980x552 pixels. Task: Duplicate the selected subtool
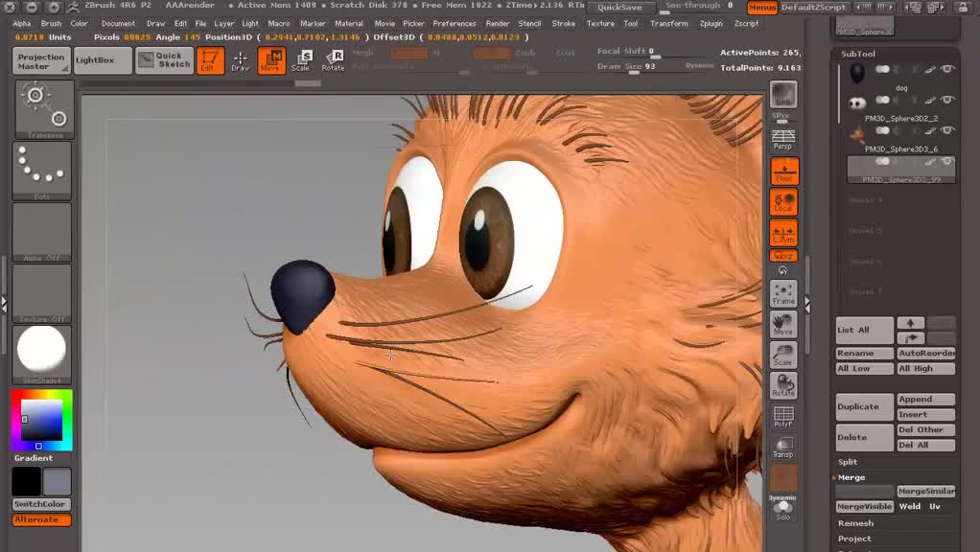[x=864, y=407]
